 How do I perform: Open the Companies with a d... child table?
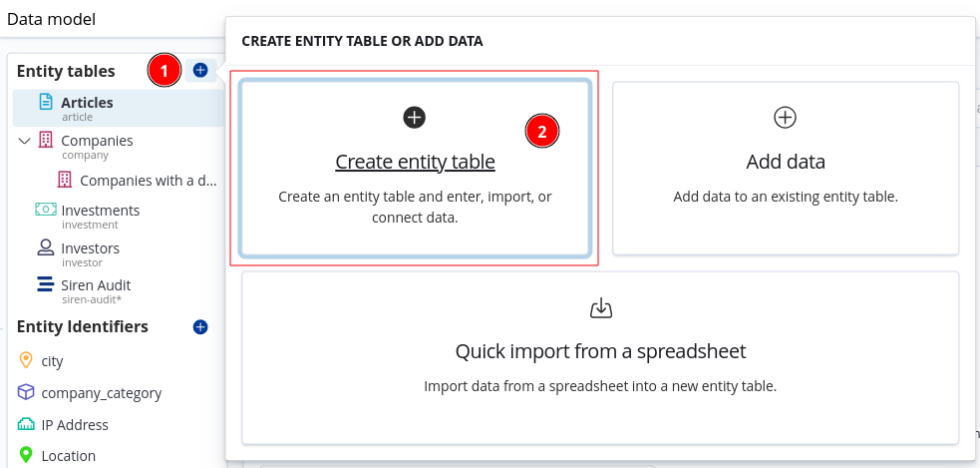pyautogui.click(x=148, y=181)
